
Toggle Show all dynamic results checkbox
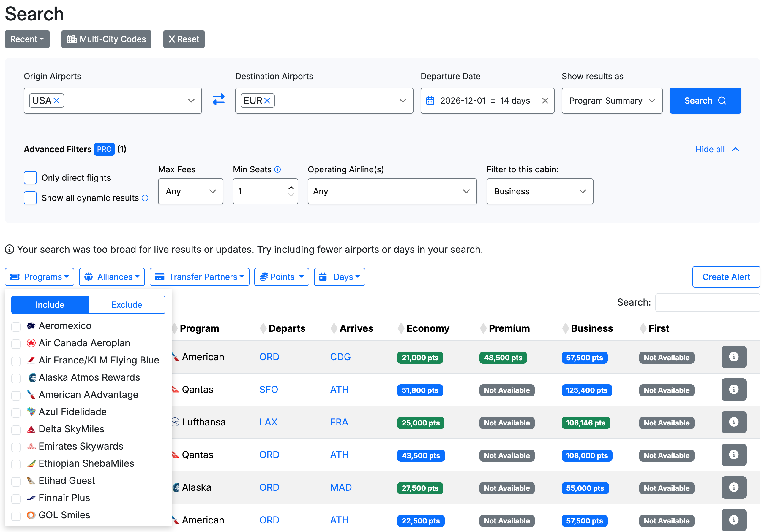[30, 198]
